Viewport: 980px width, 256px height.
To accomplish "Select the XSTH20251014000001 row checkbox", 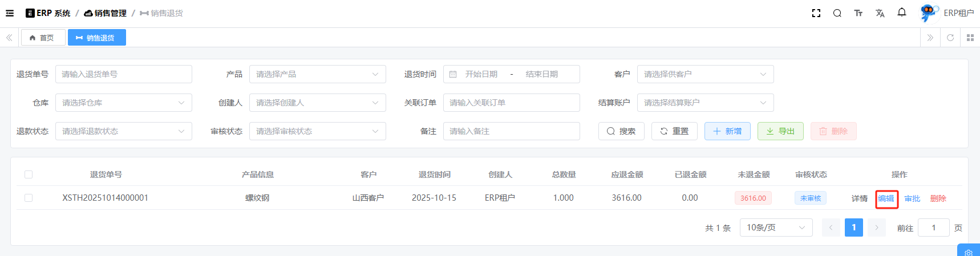I will pos(29,198).
